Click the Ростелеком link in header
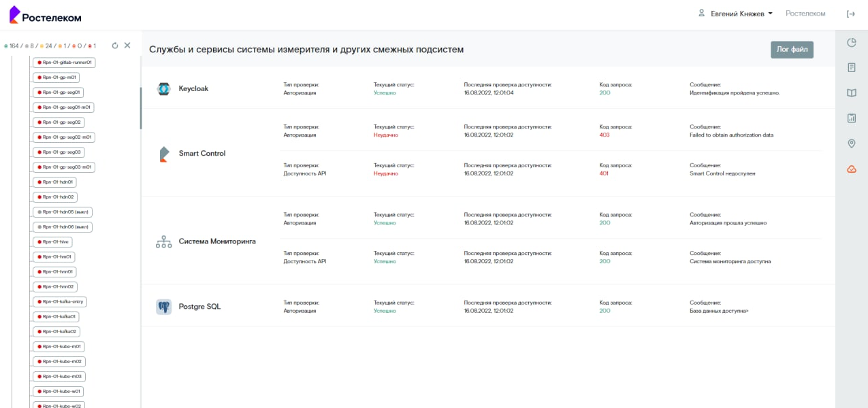Screen dimensions: 868x408 (x=805, y=14)
